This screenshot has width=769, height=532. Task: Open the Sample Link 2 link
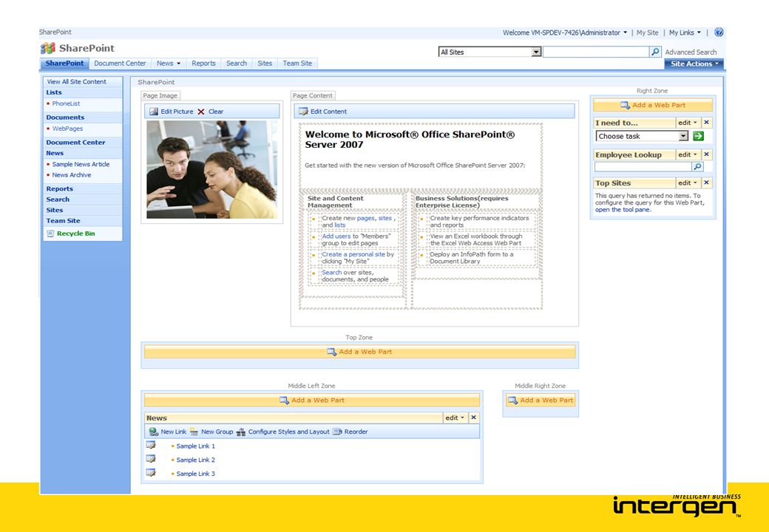[196, 460]
